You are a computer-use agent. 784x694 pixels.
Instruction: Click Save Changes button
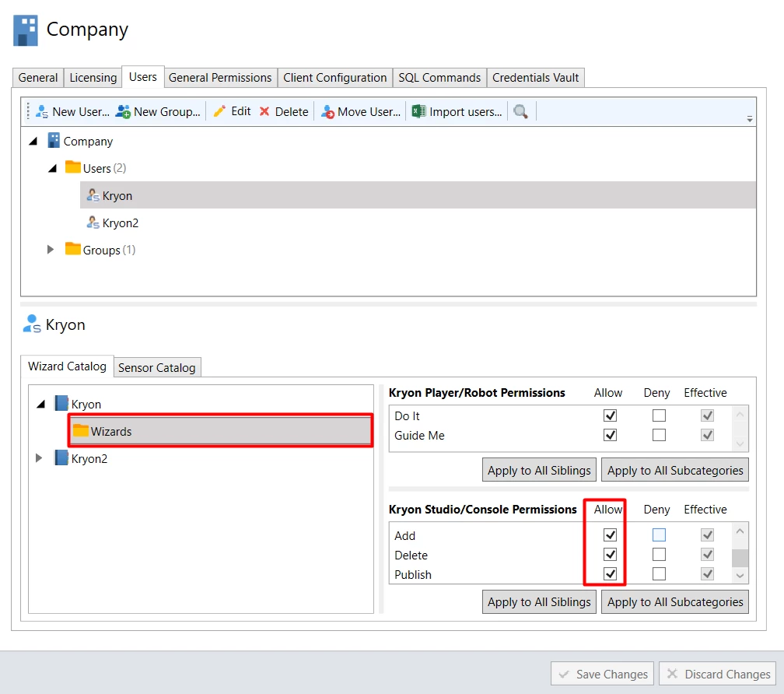(602, 674)
